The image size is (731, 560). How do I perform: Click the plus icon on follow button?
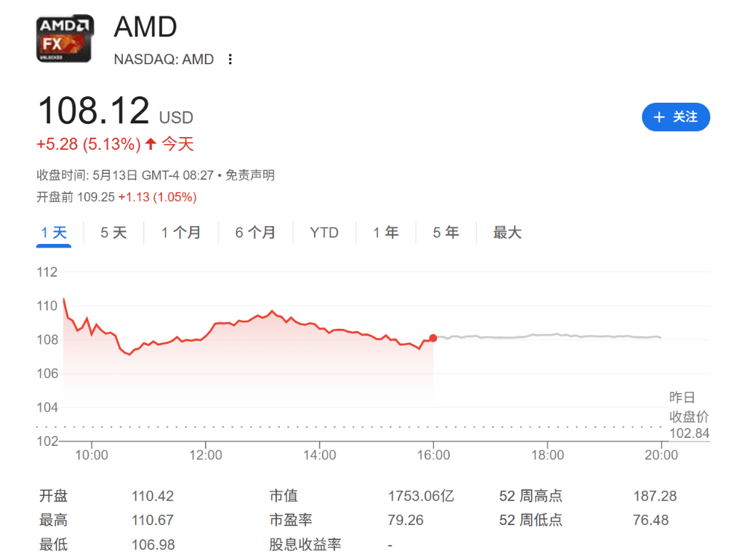[658, 117]
